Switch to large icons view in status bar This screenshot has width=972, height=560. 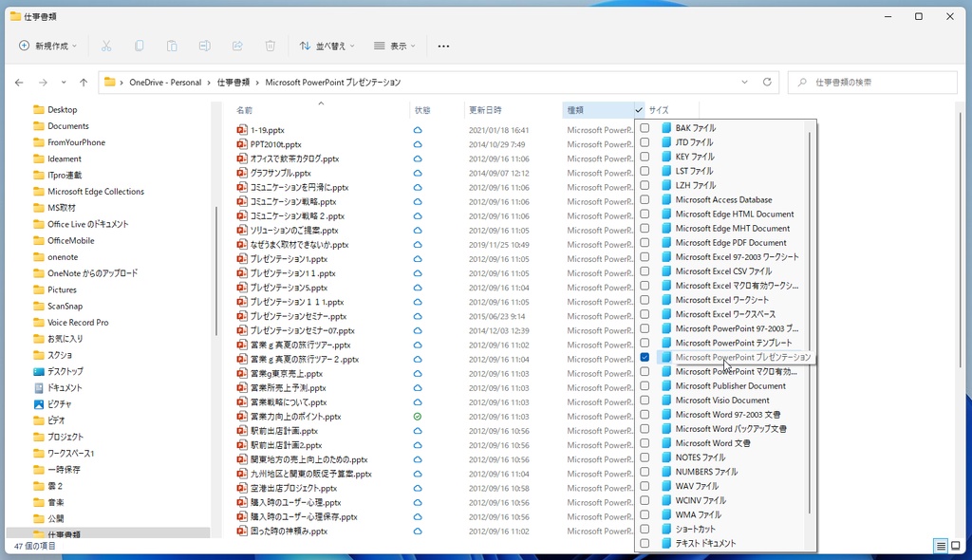956,546
